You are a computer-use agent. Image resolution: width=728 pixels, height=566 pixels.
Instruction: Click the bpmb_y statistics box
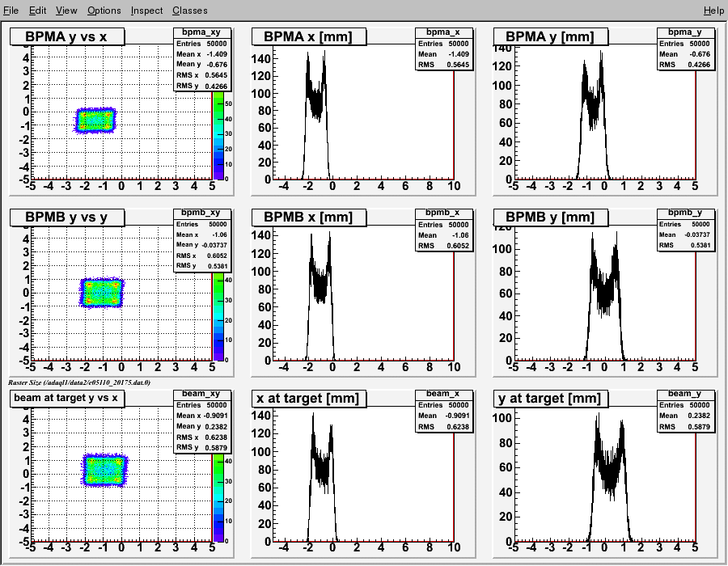point(686,230)
